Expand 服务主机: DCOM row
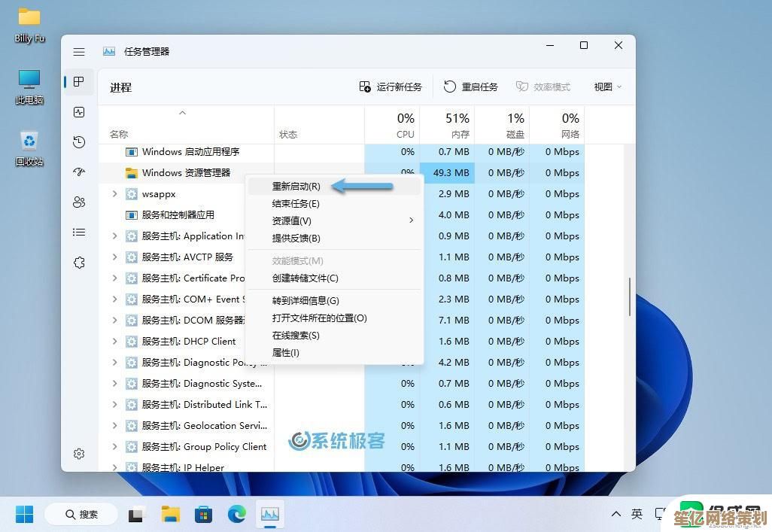 tap(114, 321)
